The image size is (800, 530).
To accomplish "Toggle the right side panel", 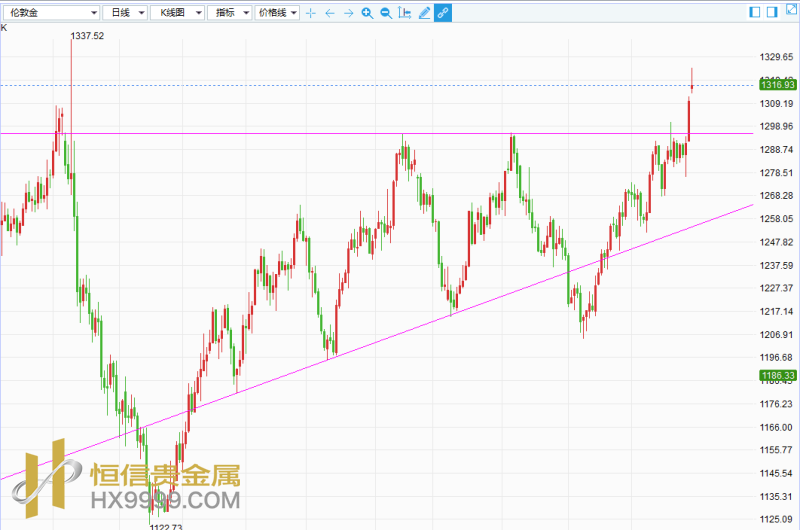I will click(772, 13).
